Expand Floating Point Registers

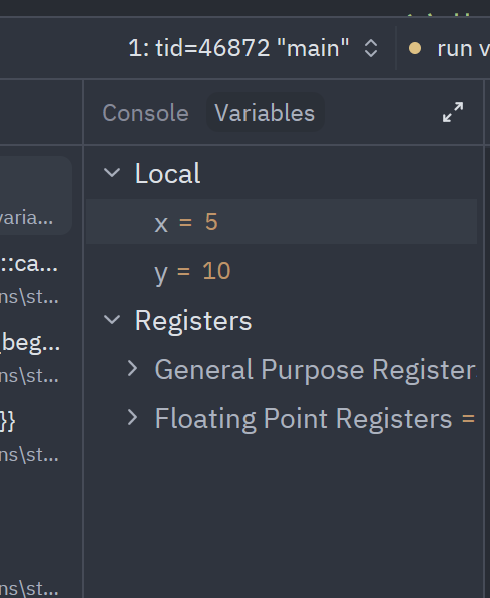click(x=132, y=418)
